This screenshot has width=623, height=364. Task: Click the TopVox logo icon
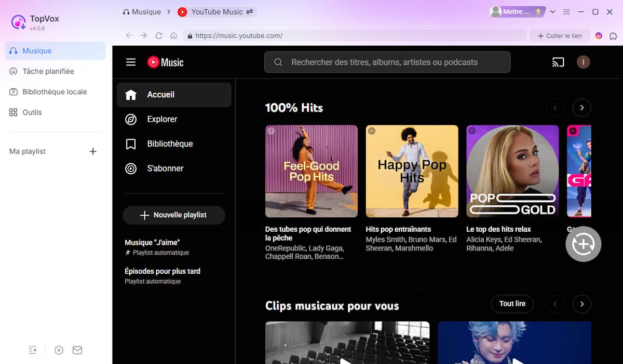pyautogui.click(x=19, y=23)
